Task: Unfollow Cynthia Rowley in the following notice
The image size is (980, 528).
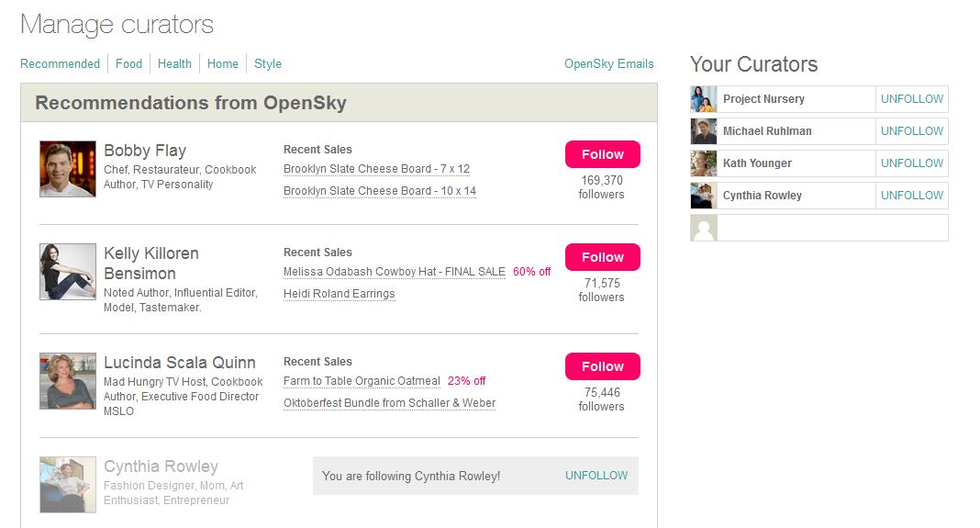Action: tap(596, 476)
